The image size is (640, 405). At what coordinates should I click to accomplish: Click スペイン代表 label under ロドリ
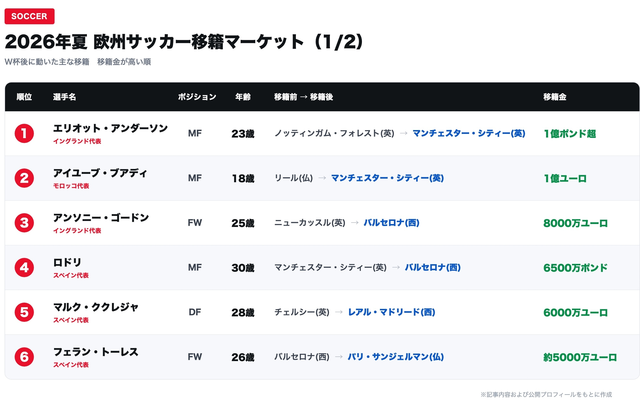tap(71, 275)
